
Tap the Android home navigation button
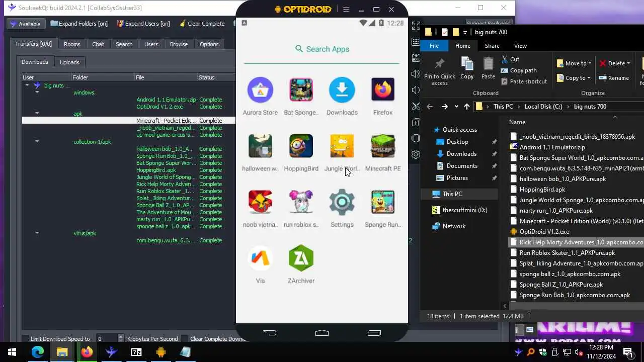322,333
